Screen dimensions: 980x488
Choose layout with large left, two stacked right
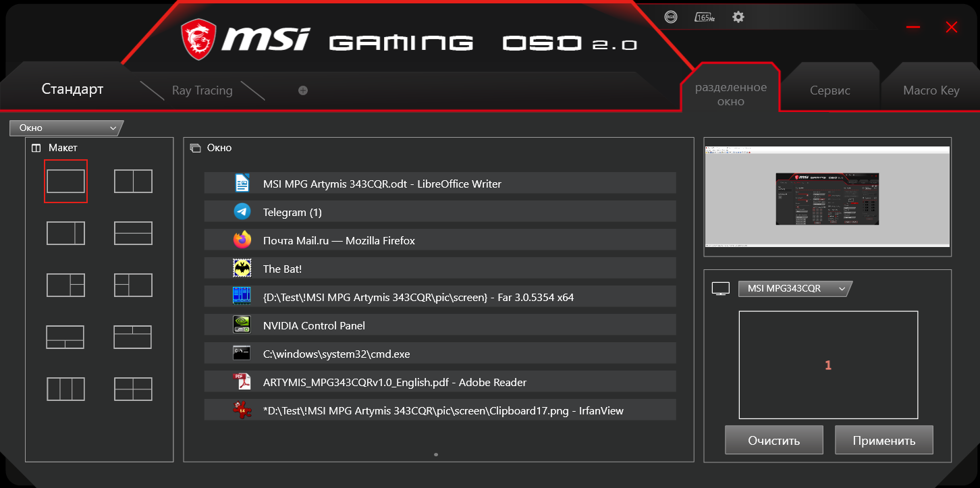tap(65, 285)
